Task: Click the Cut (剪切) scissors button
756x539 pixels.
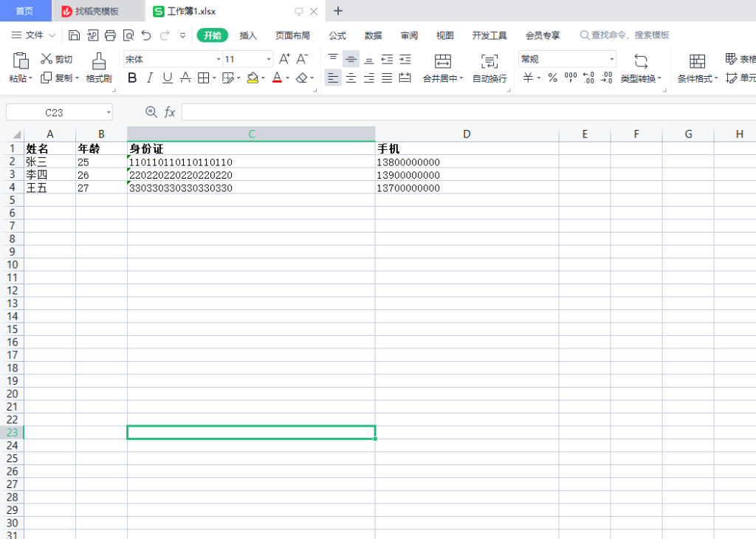Action: pyautogui.click(x=56, y=59)
